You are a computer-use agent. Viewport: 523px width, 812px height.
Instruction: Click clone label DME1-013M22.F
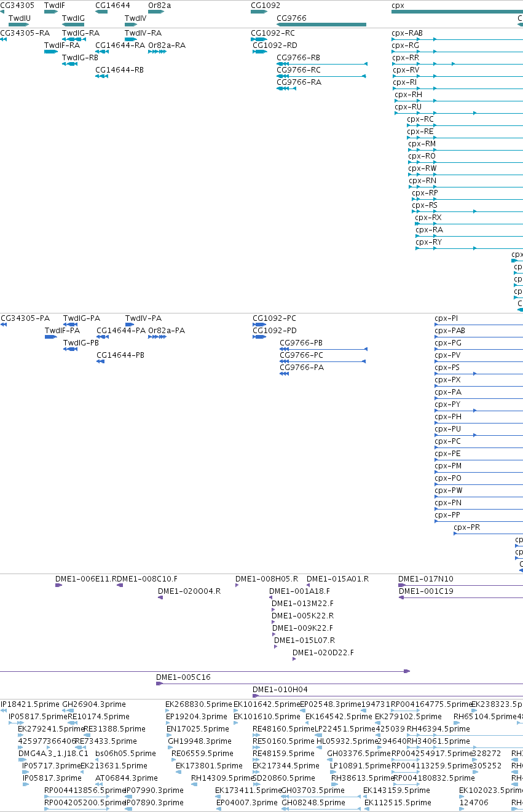point(303,604)
